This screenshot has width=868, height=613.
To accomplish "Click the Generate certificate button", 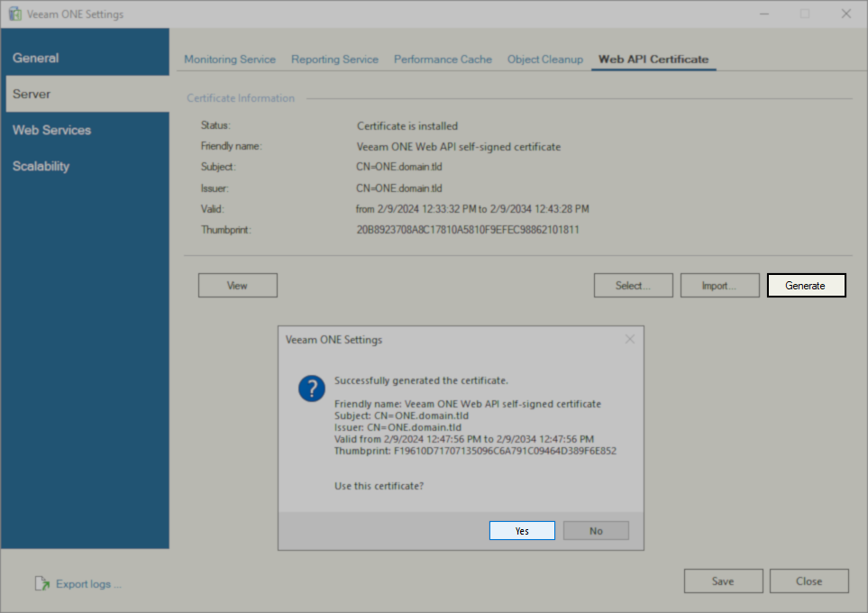I will [806, 285].
